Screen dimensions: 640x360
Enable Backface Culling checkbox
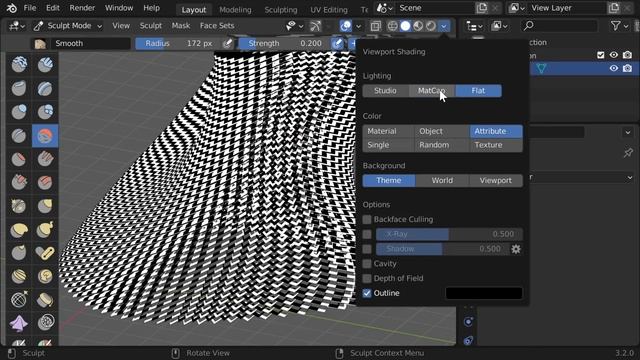[367, 220]
